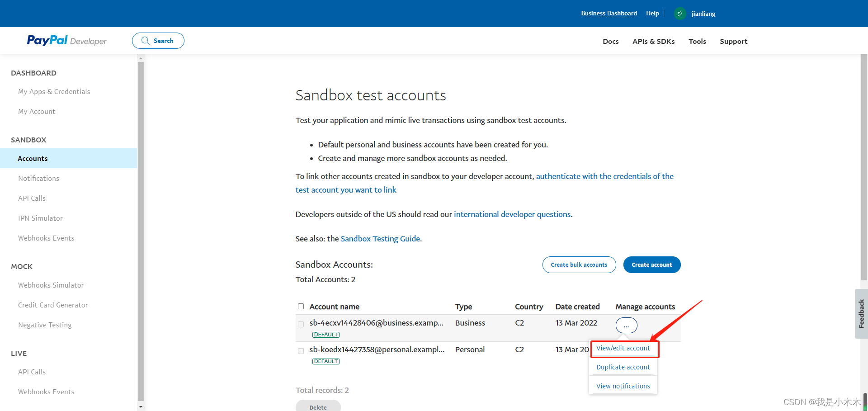Open My Account in sidebar
868x411 pixels.
[x=37, y=111]
